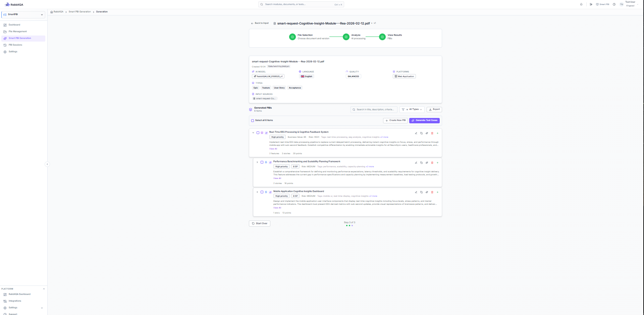Select the Performance Benchmarking checkbox
The height and width of the screenshot is (315, 644).
click(262, 162)
